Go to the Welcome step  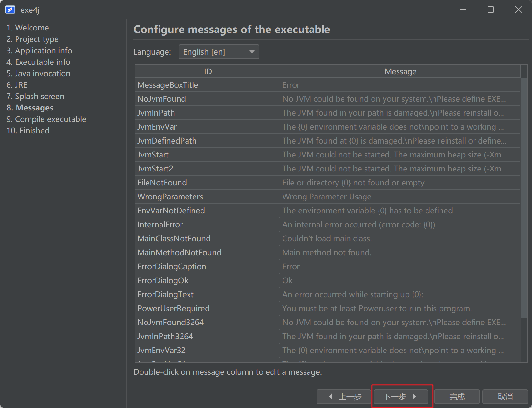(28, 28)
